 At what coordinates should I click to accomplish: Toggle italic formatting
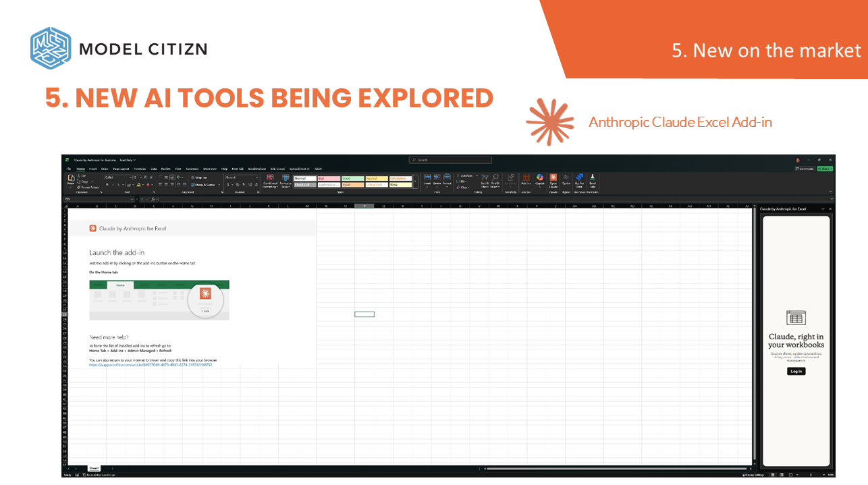click(112, 183)
